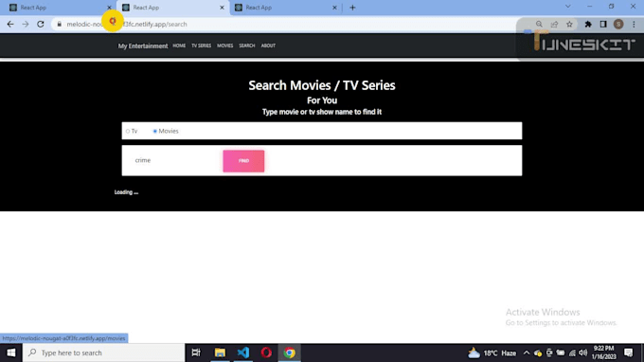644x362 pixels.
Task: Open Visual Studio Code from the taskbar
Action: point(243,353)
